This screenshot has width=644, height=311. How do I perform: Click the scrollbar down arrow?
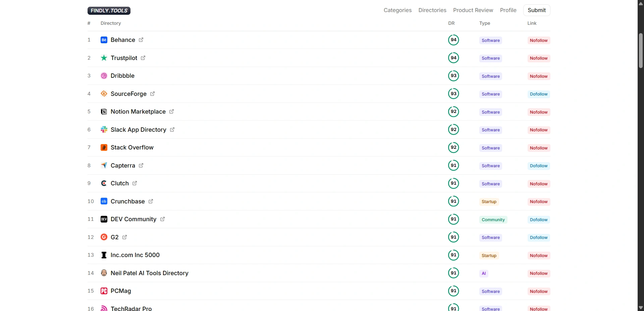pyautogui.click(x=641, y=307)
